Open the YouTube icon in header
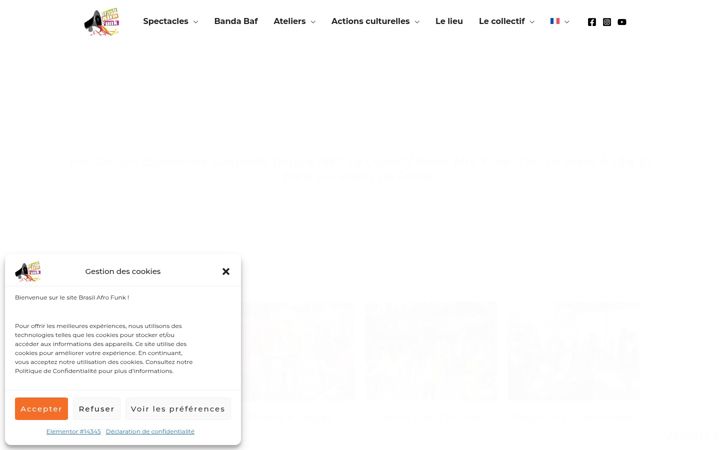This screenshot has width=720, height=450. coord(622,22)
